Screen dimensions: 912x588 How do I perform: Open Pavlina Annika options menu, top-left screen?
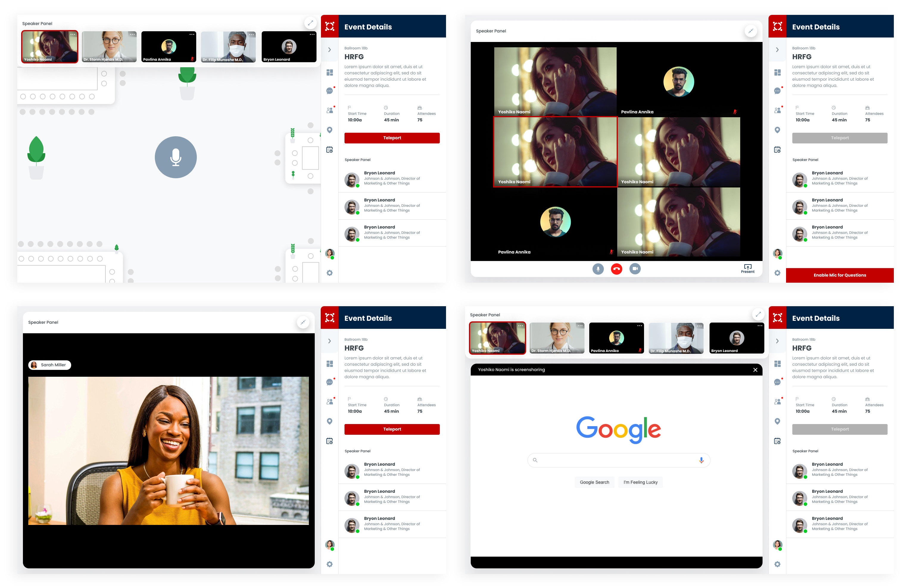[192, 34]
